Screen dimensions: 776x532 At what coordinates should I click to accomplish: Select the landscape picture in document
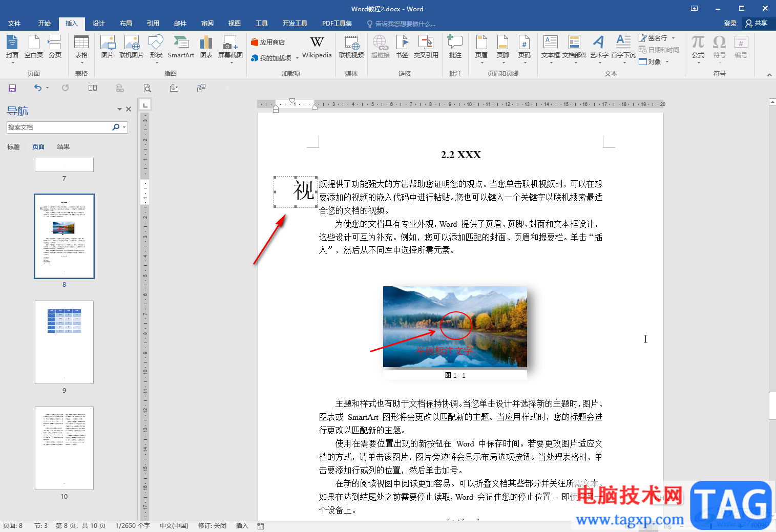(455, 327)
